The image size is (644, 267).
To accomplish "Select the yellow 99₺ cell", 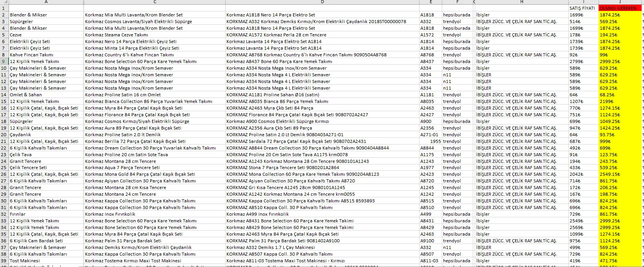I will pyautogui.click(x=620, y=55).
